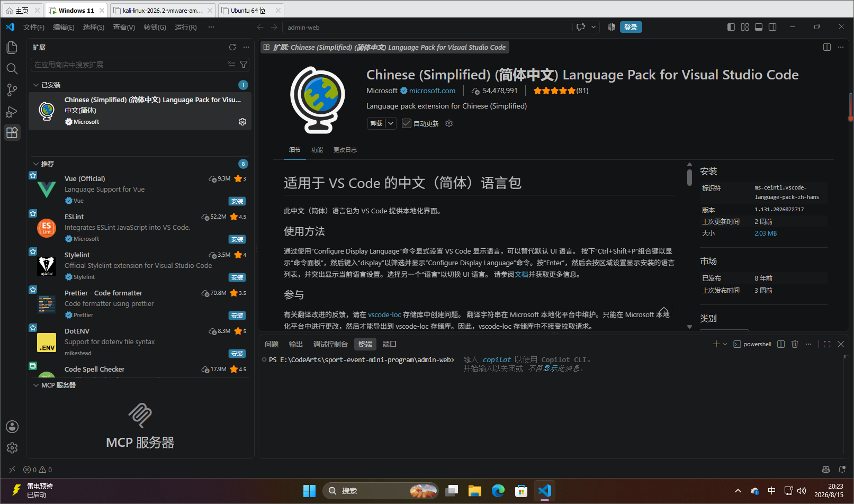Image resolution: width=854 pixels, height=504 pixels.
Task: Open more actions for the extensions view header
Action: tap(246, 47)
